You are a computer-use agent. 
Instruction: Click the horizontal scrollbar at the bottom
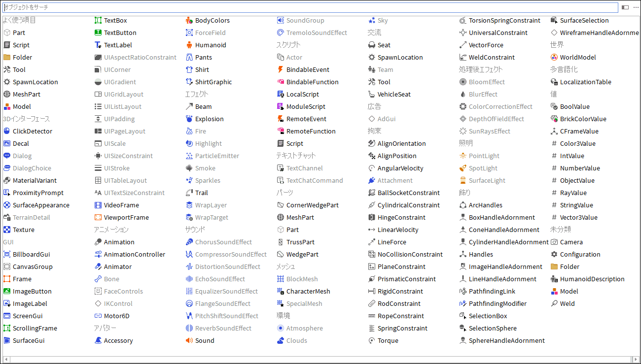tap(320, 360)
